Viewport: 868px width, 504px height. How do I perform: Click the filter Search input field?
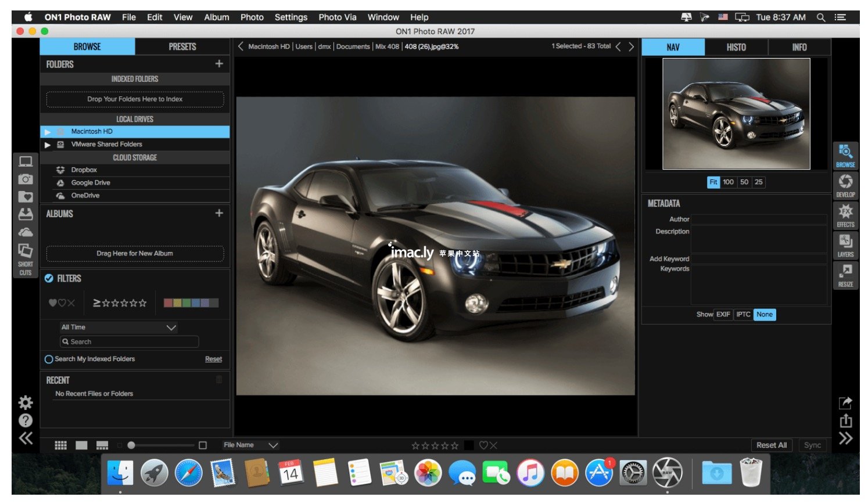click(130, 342)
